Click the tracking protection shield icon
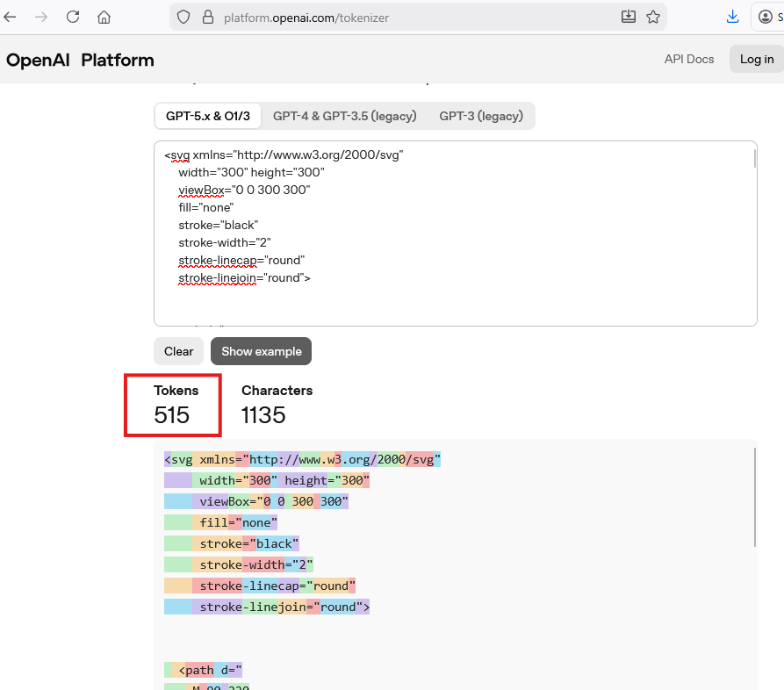The width and height of the screenshot is (784, 690). (183, 17)
